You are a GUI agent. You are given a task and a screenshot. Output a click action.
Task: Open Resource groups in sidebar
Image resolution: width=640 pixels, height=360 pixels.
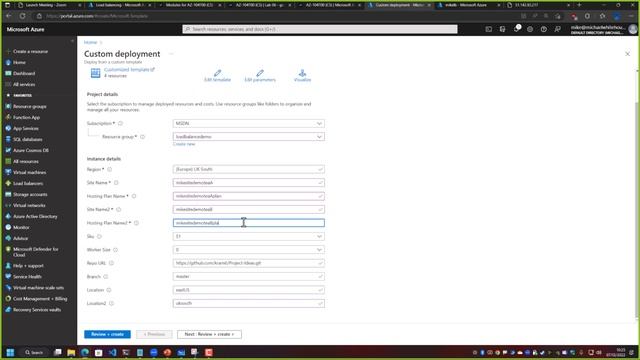coord(29,107)
